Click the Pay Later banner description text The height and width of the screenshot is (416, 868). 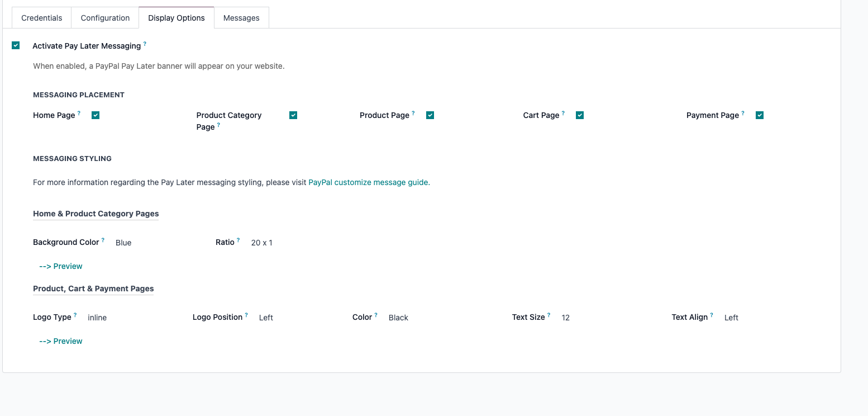click(159, 66)
